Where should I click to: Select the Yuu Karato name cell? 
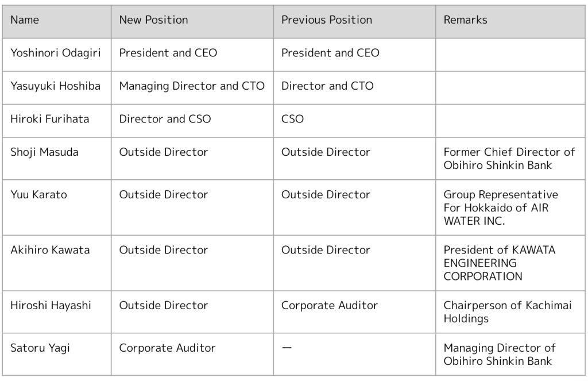pos(57,207)
